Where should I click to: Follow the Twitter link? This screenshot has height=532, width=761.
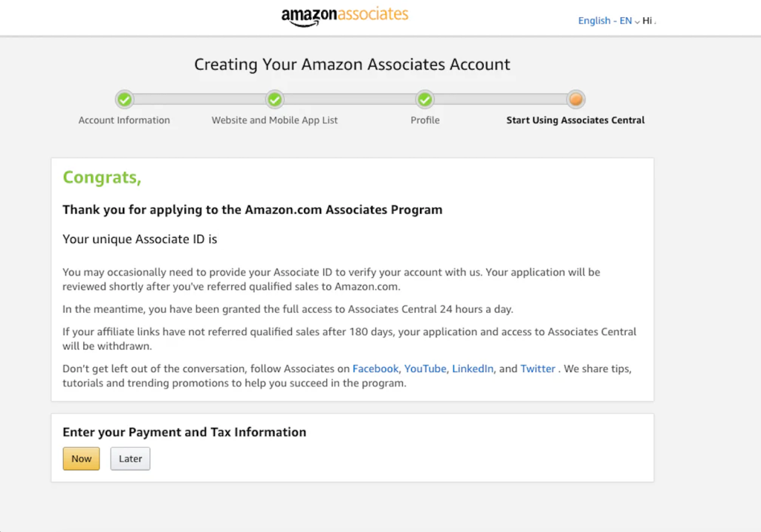pos(538,369)
